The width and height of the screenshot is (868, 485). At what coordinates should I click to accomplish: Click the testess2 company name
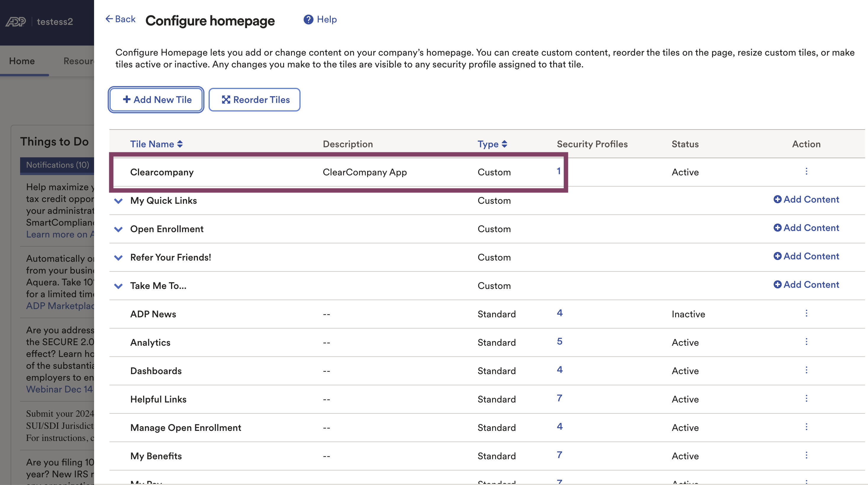55,22
